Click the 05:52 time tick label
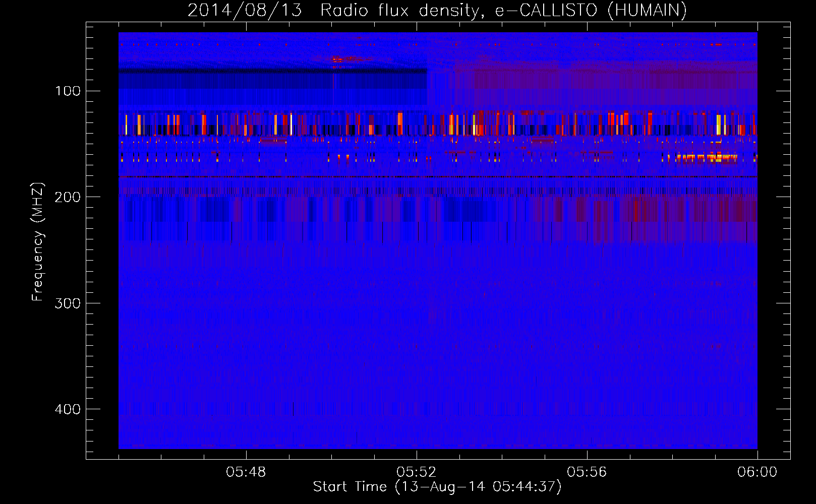 pos(416,472)
